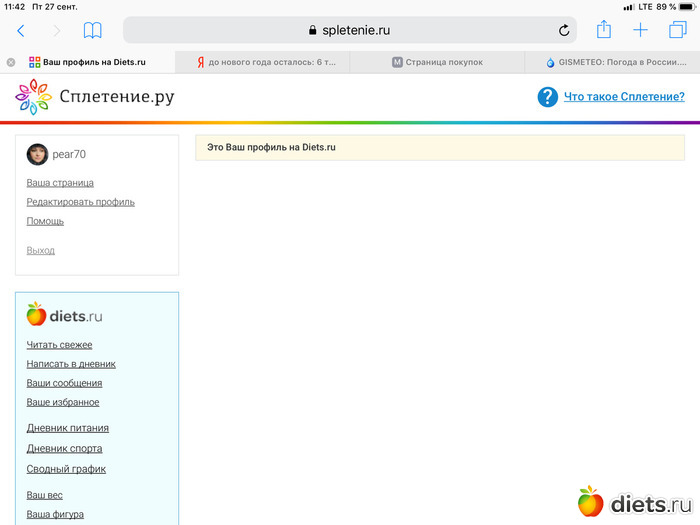The image size is (700, 525).
Task: Open the Что такое Сплетение? link
Action: point(624,97)
